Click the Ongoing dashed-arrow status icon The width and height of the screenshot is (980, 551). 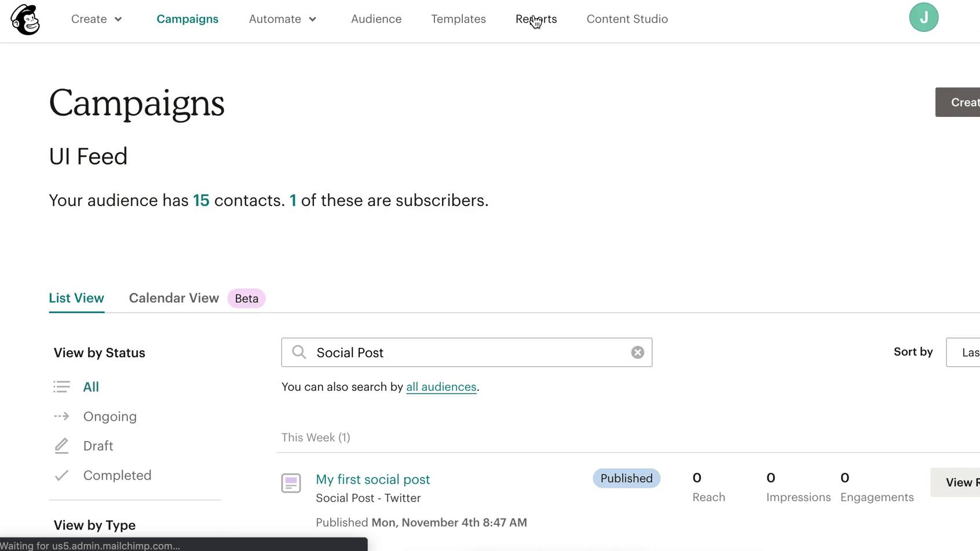click(x=61, y=416)
